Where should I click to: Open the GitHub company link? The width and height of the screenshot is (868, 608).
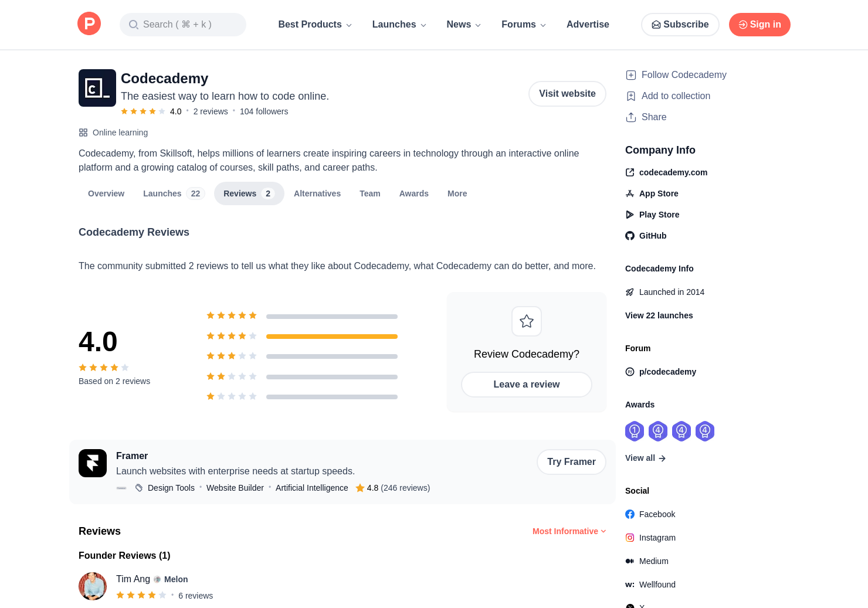tap(646, 236)
